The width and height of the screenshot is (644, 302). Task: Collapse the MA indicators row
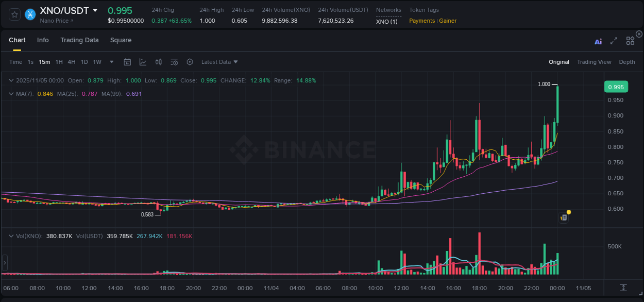[11, 94]
